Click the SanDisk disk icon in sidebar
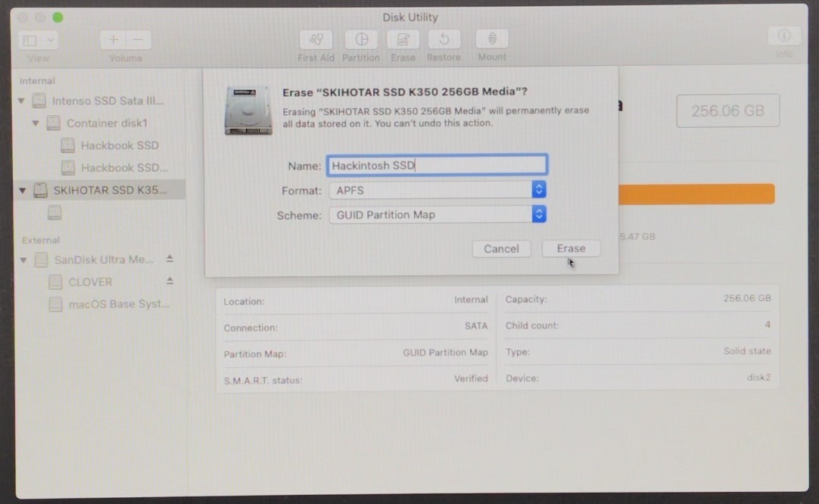The height and width of the screenshot is (504, 819). tap(42, 260)
